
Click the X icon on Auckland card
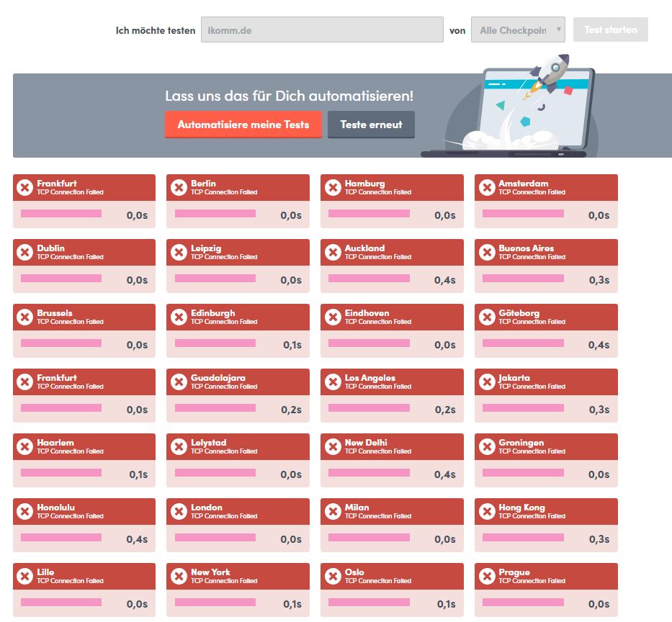click(333, 253)
